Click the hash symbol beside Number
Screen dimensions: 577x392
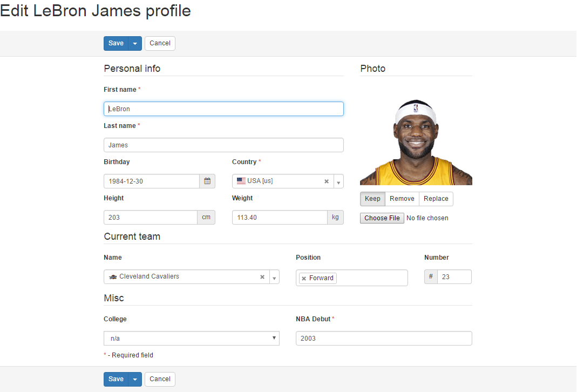coord(431,277)
